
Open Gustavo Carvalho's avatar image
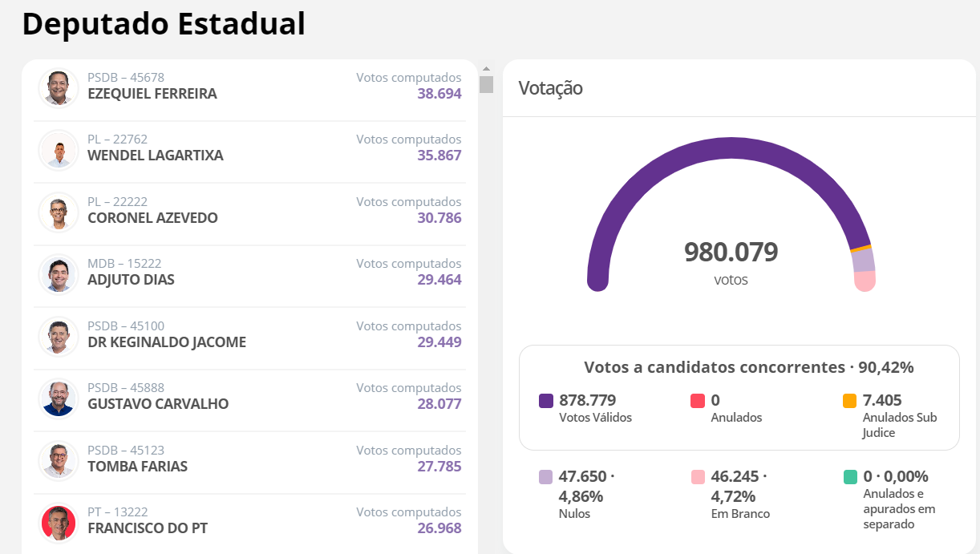59,398
